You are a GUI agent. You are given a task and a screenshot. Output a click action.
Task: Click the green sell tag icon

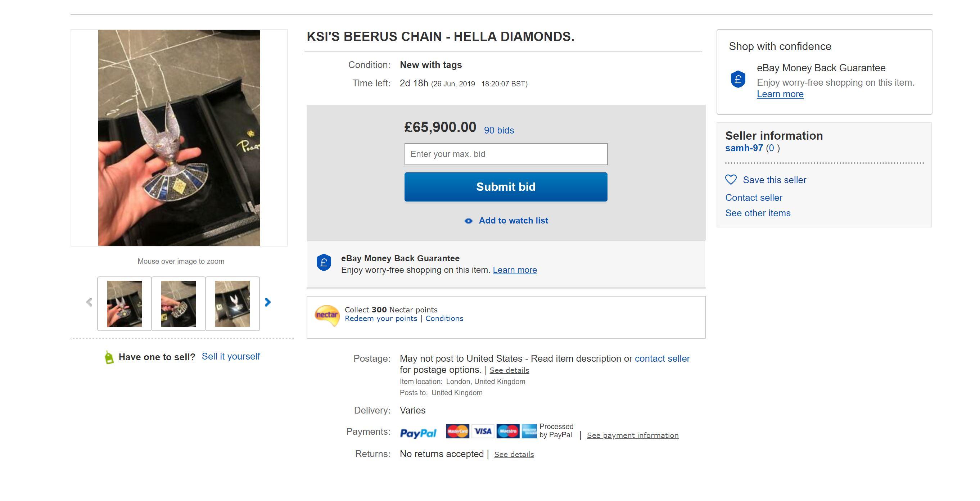[x=109, y=357]
